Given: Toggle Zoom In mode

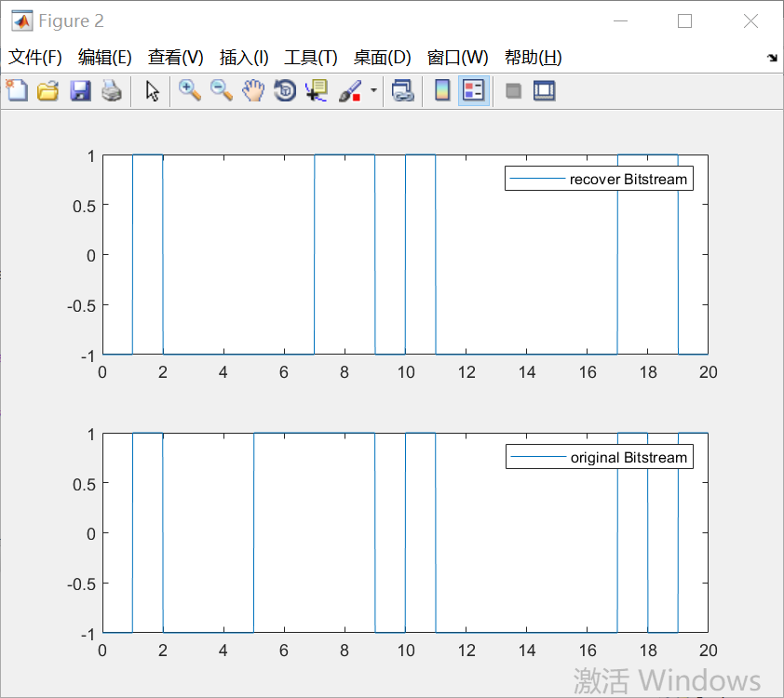Looking at the screenshot, I should point(190,90).
